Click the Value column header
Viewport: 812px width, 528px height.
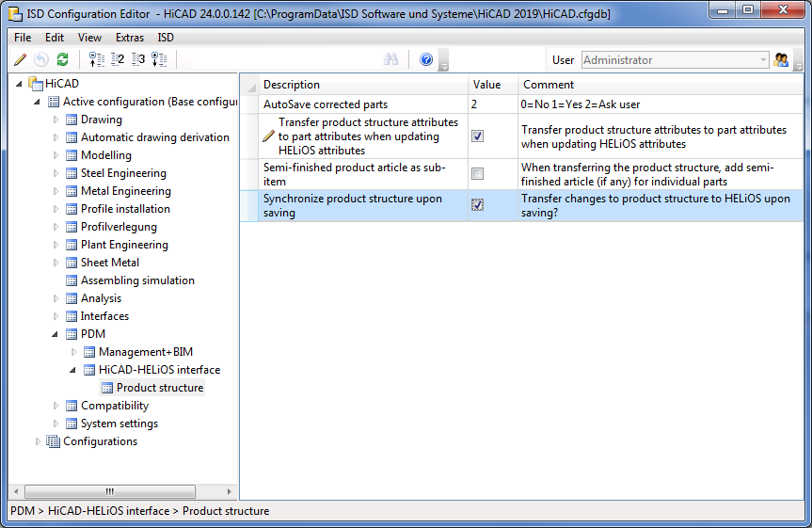pos(493,85)
